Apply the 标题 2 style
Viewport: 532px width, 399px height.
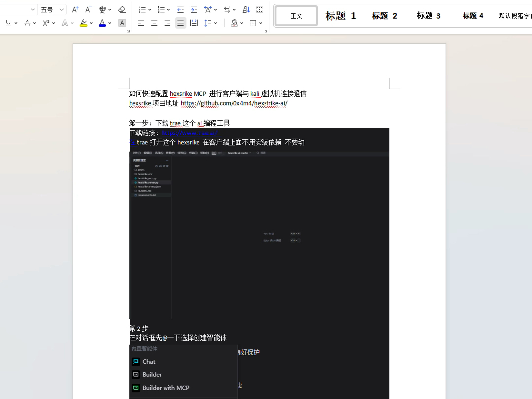tap(384, 16)
